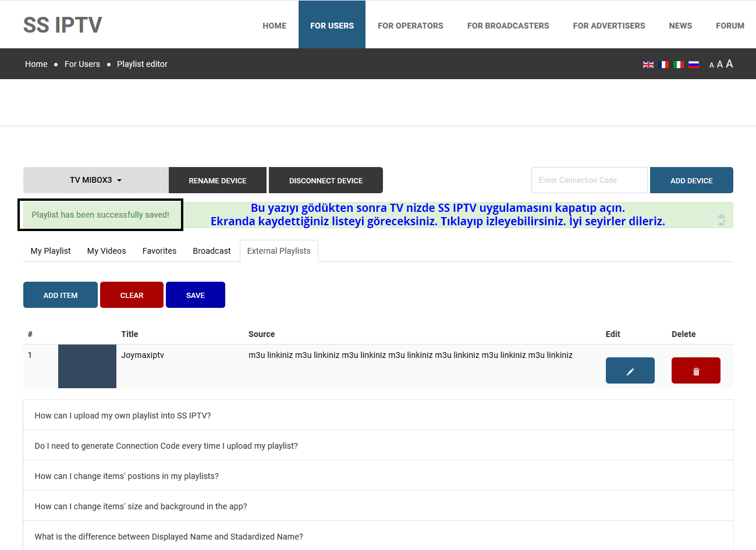Image resolution: width=756 pixels, height=550 pixels.
Task: Set the smallest font size A
Action: tap(711, 65)
